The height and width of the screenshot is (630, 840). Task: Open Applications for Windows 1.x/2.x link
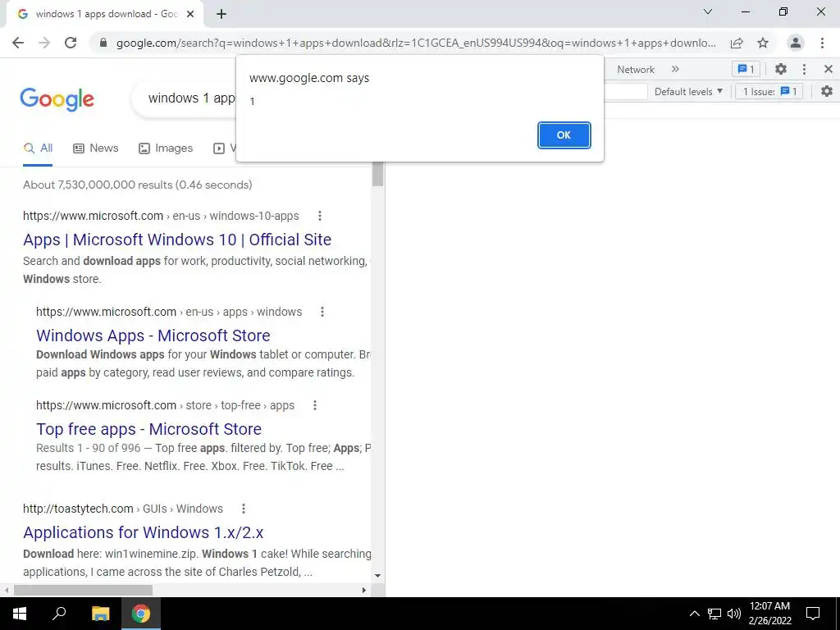click(143, 532)
